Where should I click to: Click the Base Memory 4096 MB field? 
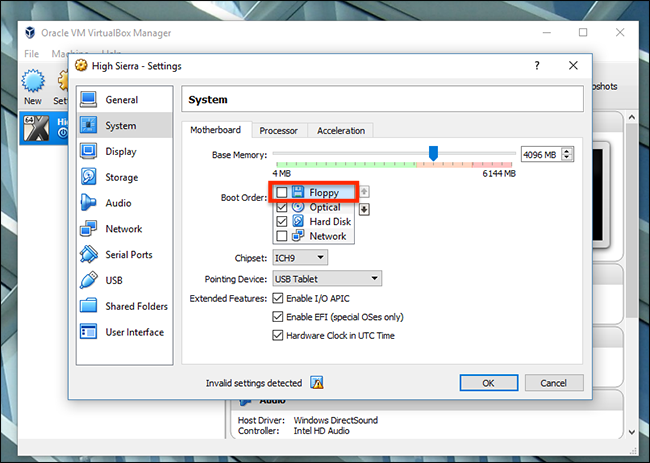[541, 155]
